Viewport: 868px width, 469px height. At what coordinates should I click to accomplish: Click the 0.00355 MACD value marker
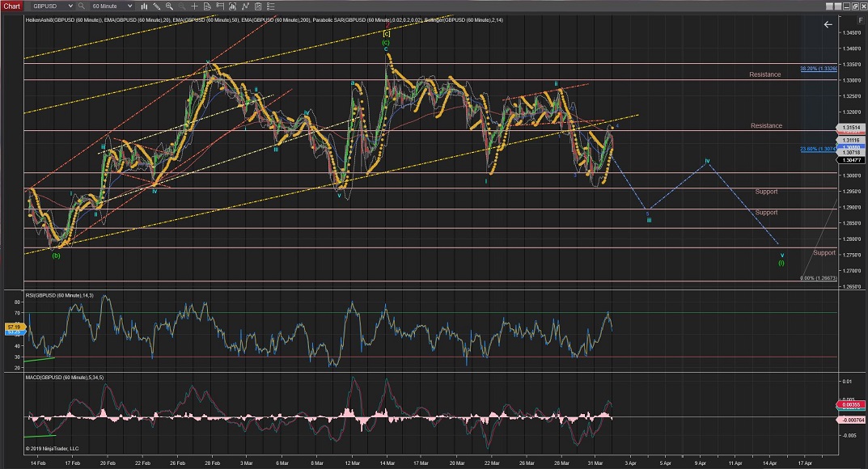(x=851, y=405)
